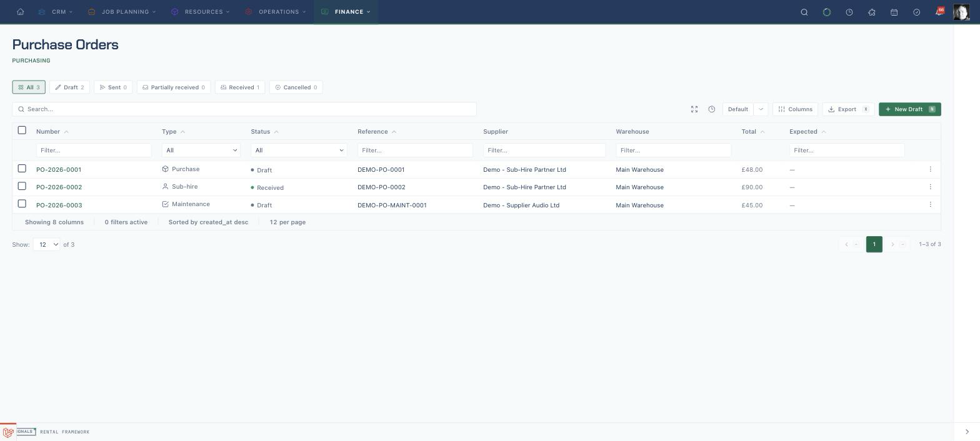The image size is (980, 441).
Task: Sort by the Expected column header
Action: [807, 132]
